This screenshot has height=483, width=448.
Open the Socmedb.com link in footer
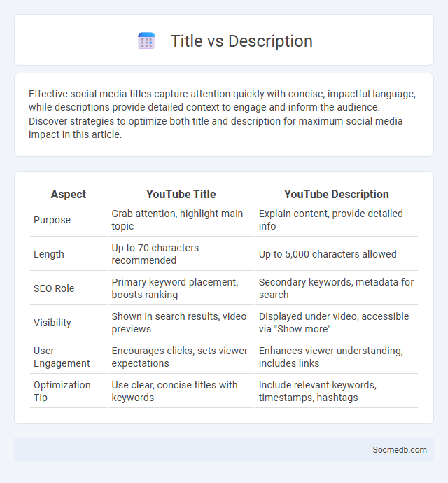click(x=400, y=449)
